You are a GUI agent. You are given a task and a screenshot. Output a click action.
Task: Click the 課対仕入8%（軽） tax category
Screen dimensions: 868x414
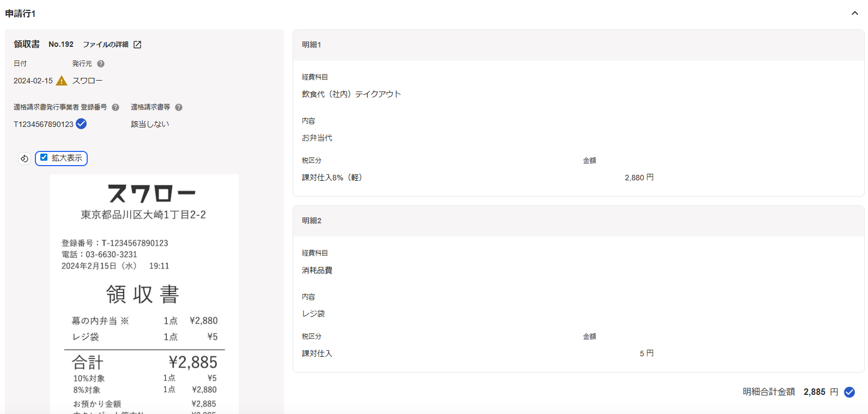(332, 178)
